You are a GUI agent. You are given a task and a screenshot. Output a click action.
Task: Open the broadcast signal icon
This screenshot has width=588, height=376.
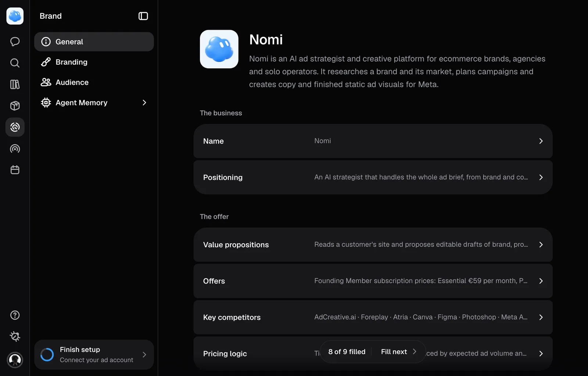[15, 149]
